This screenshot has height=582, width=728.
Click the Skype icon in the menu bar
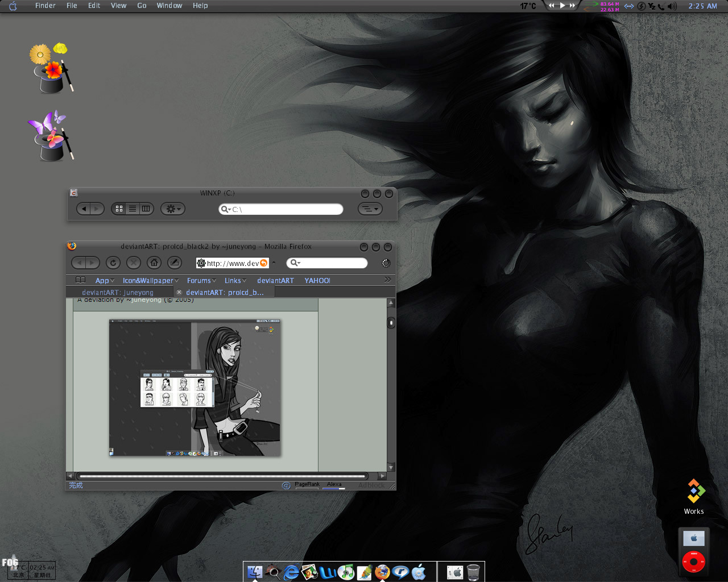(x=642, y=6)
